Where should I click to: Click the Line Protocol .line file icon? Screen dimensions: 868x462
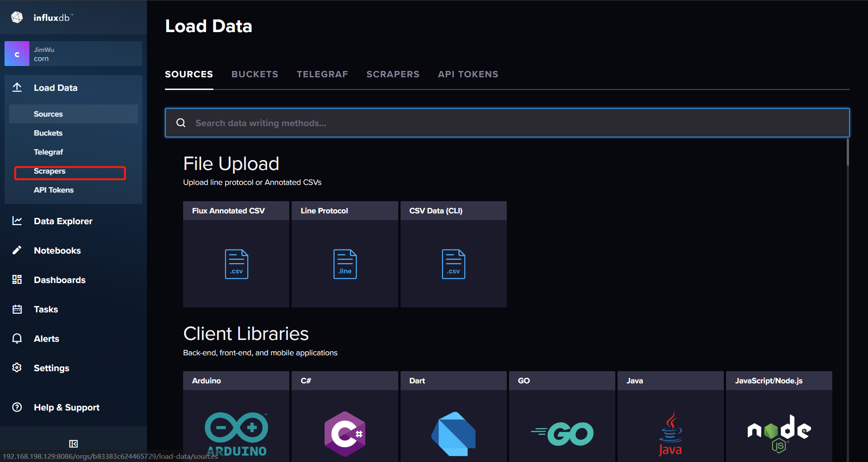(x=345, y=264)
